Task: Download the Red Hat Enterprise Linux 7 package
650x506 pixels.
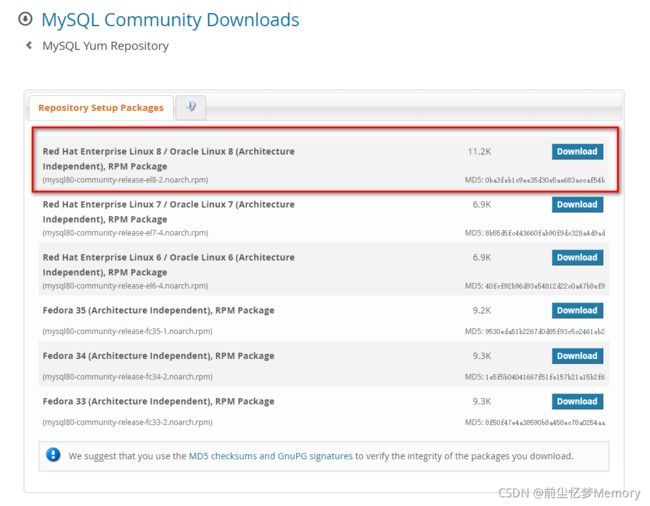Action: point(577,205)
